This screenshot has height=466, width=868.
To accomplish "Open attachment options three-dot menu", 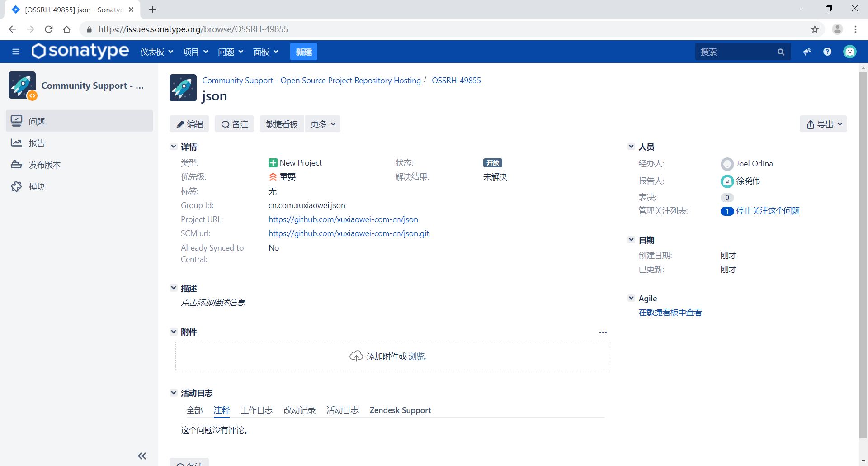I will click(x=603, y=332).
